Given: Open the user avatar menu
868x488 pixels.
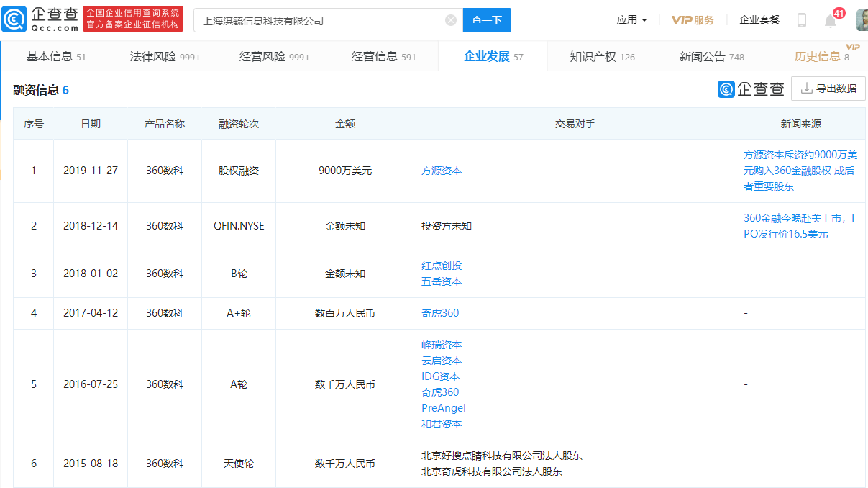Looking at the screenshot, I should (862, 20).
